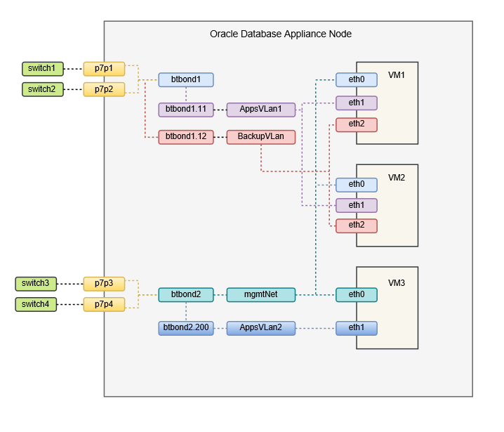Click the VM2 label
The width and height of the screenshot is (504, 432).
click(397, 178)
